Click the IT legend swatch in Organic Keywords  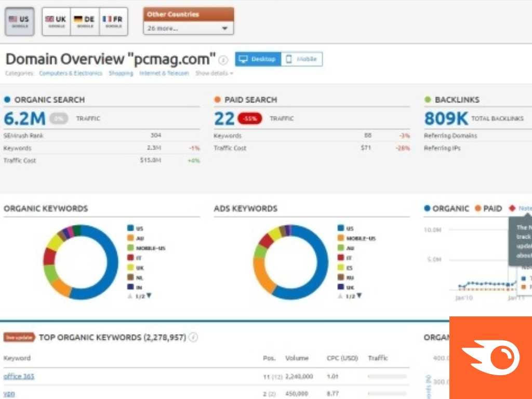130,258
